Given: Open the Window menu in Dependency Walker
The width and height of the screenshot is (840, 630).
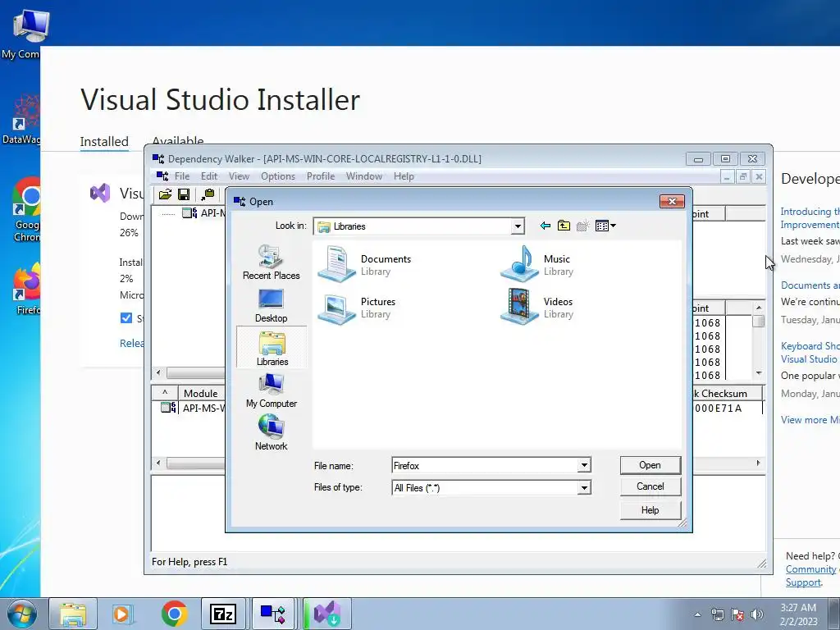Looking at the screenshot, I should [x=363, y=176].
